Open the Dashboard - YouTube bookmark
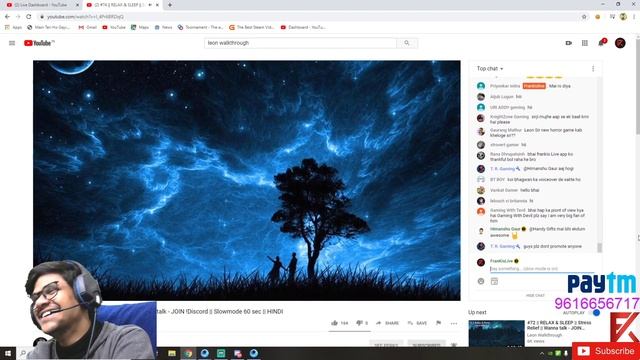Image resolution: width=640 pixels, height=360 pixels. pyautogui.click(x=303, y=27)
